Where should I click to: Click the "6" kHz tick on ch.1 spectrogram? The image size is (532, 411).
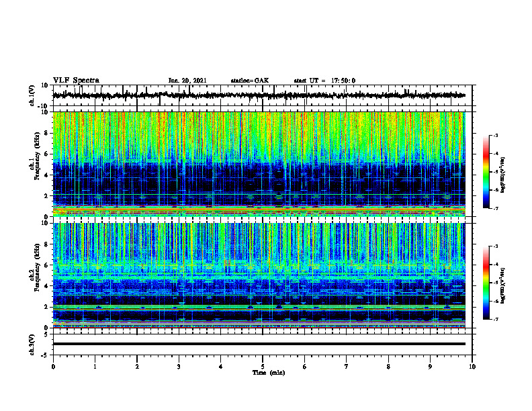[x=47, y=154]
